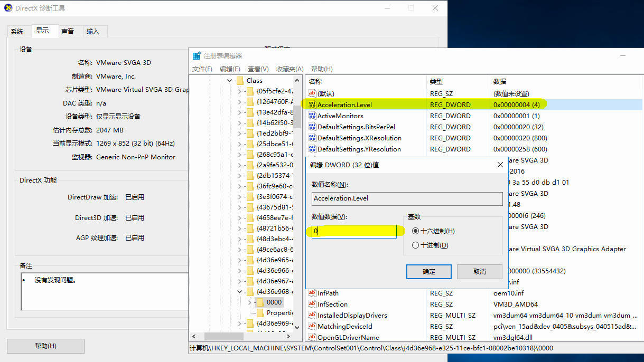Click the 取消 cancel button

479,271
